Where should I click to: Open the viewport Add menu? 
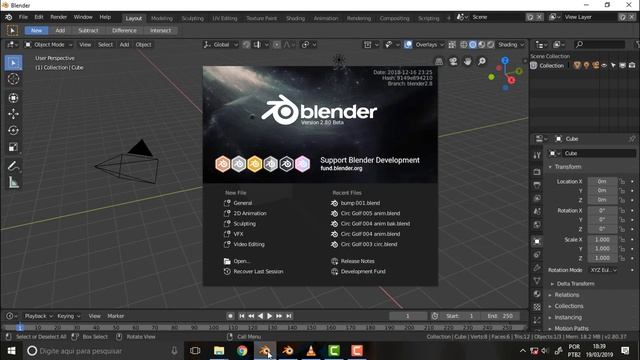(x=124, y=44)
